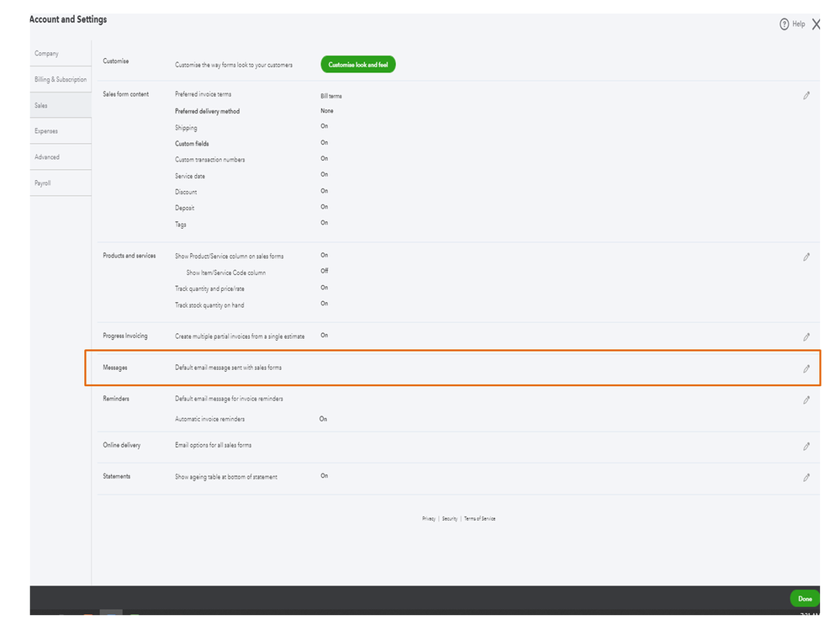Open Messages section via pencil icon
Viewport: 840px width, 630px height.
[x=806, y=368]
